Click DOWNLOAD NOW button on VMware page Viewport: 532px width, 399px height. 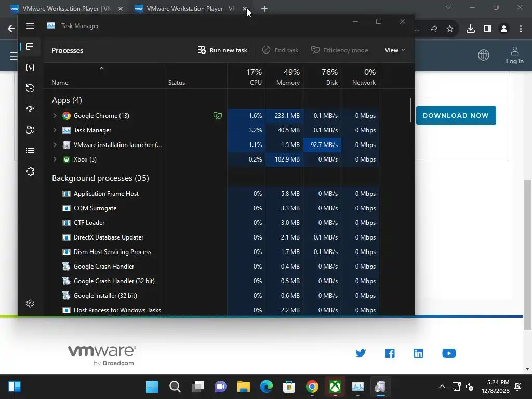click(456, 115)
